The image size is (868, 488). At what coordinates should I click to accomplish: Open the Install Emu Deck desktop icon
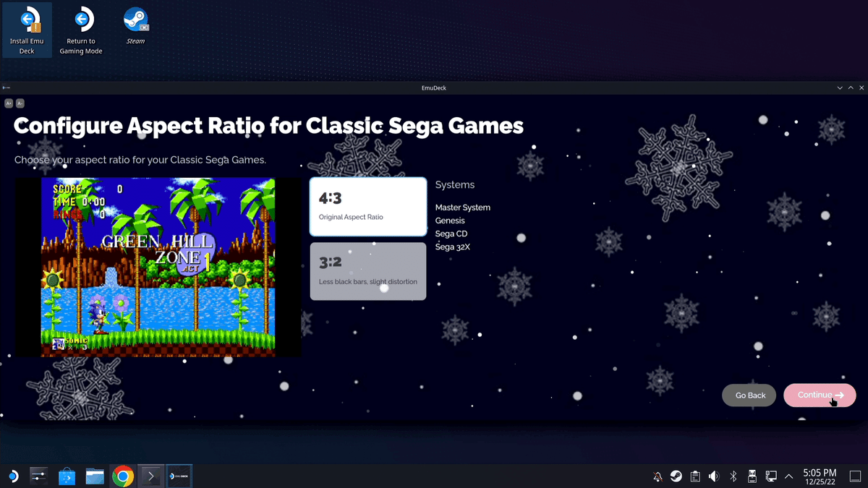tap(27, 31)
